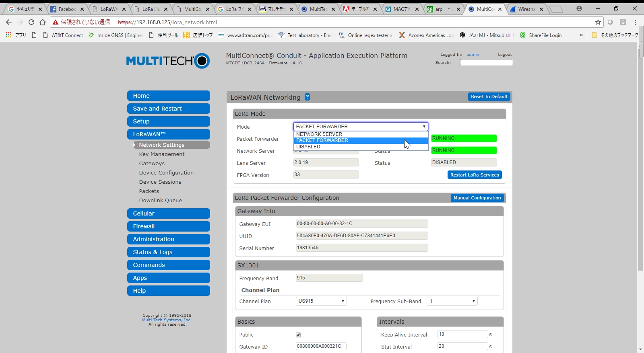644x353 pixels.
Task: Click the LoRaWAN Networking help question icon
Action: tap(307, 97)
